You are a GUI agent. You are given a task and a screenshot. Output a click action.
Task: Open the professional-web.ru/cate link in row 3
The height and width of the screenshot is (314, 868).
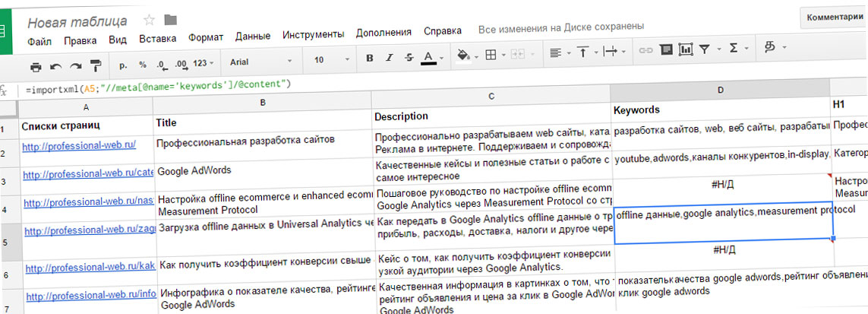[89, 173]
